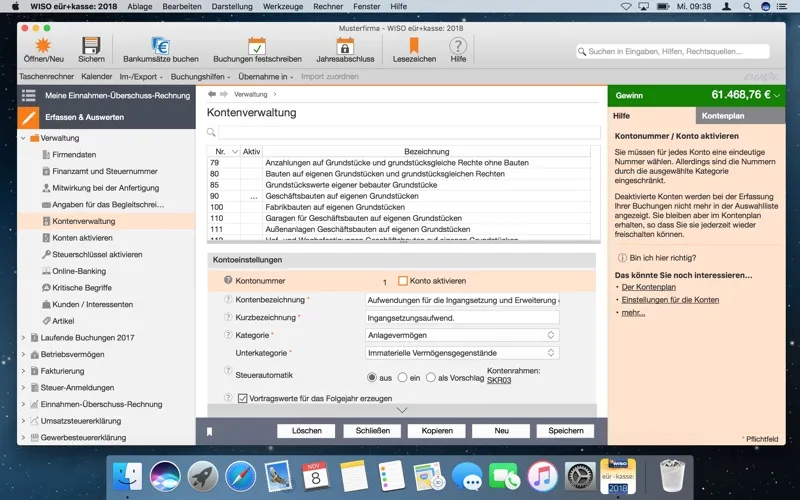The image size is (800, 500).
Task: Open the Unterkategorie dropdown
Action: 462,353
